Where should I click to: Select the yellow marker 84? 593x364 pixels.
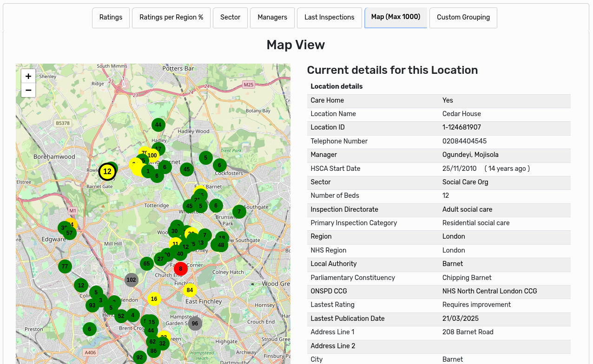click(190, 289)
